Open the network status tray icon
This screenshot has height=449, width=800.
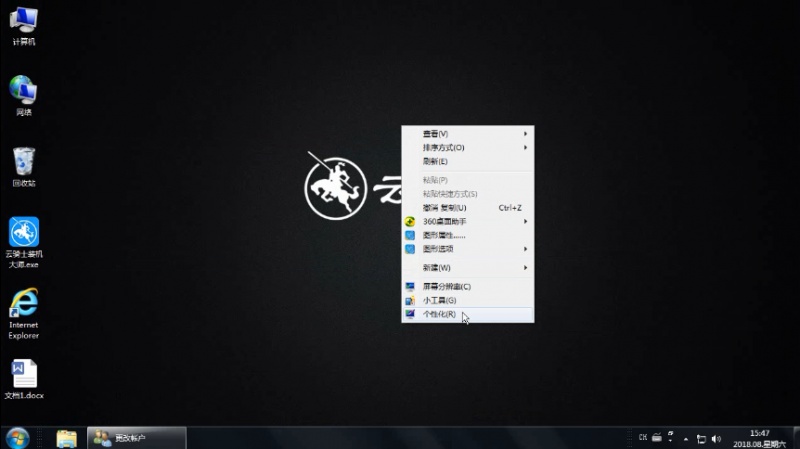tap(702, 439)
